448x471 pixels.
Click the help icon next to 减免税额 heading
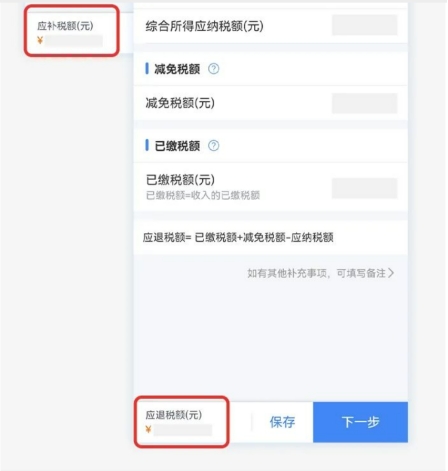(214, 69)
